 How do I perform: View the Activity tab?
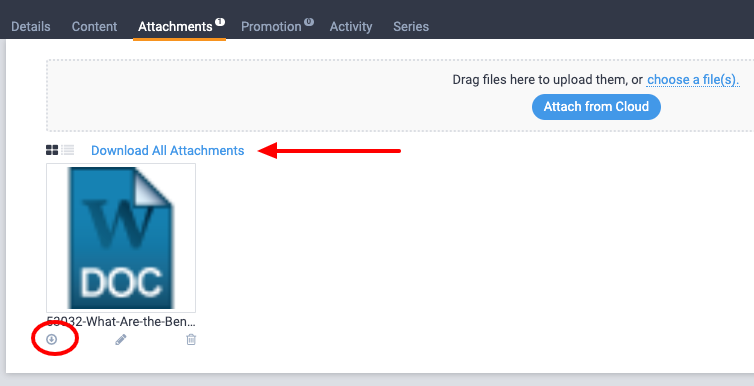pyautogui.click(x=351, y=26)
